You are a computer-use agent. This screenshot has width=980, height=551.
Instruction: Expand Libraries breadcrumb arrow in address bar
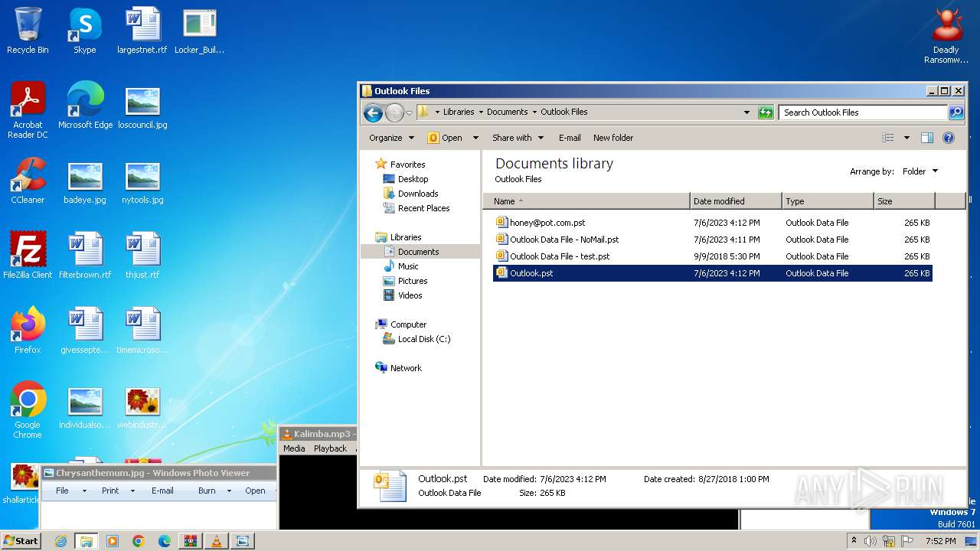pos(481,112)
